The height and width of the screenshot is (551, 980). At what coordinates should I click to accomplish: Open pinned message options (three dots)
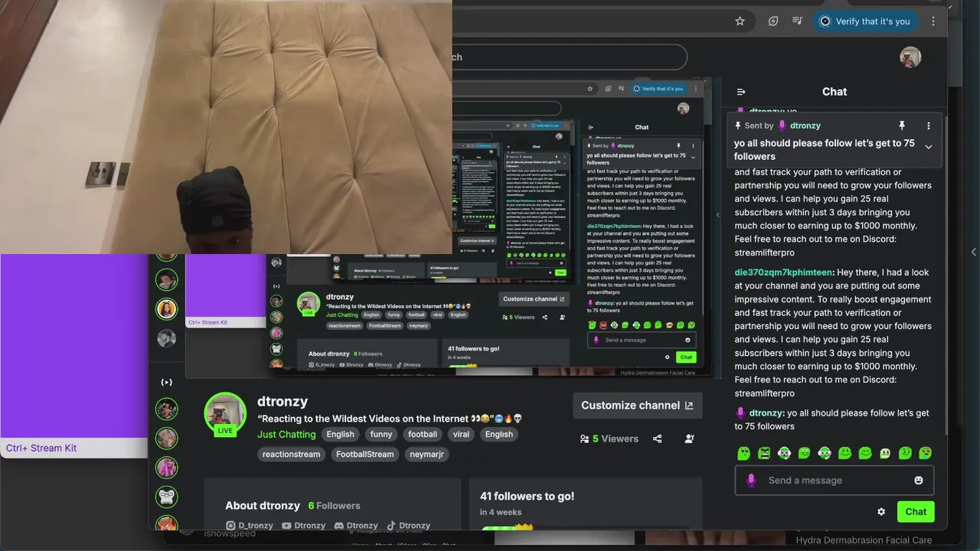(929, 126)
